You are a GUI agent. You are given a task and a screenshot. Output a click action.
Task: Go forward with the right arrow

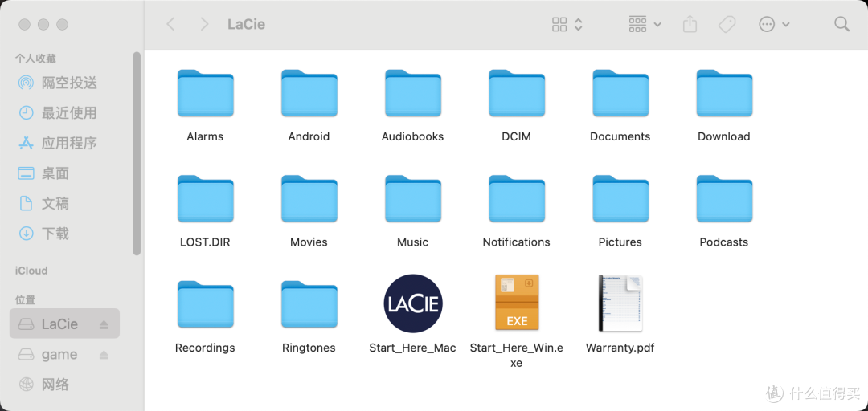click(204, 24)
